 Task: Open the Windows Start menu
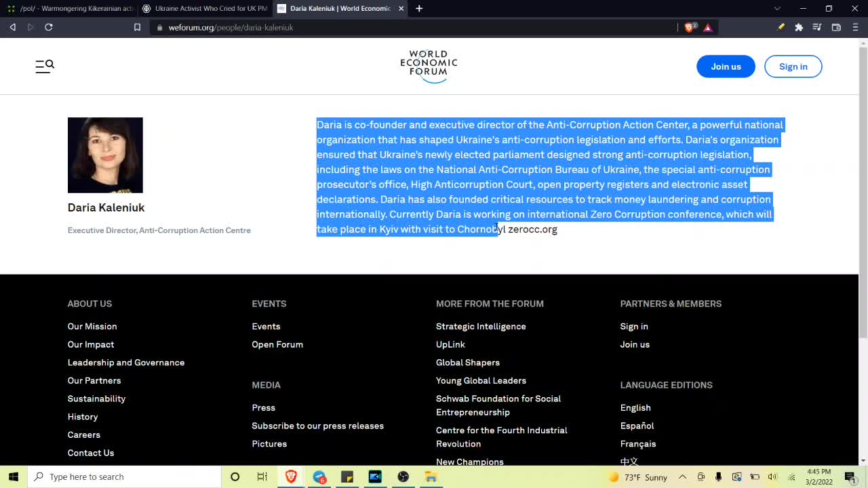pyautogui.click(x=14, y=476)
